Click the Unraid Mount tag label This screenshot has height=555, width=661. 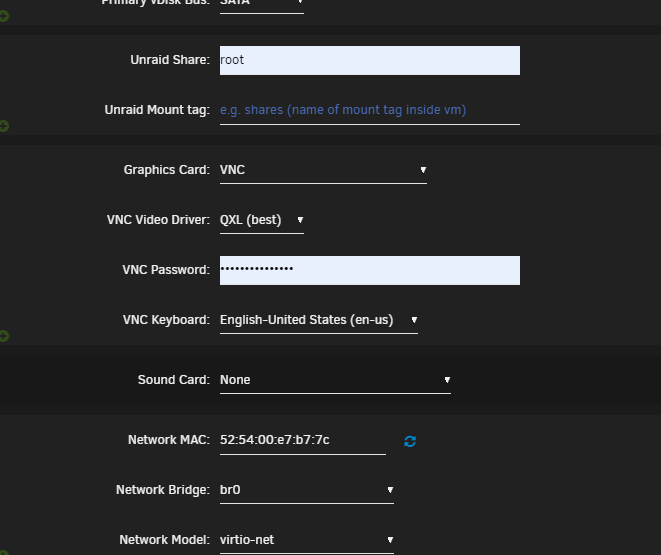click(x=157, y=110)
